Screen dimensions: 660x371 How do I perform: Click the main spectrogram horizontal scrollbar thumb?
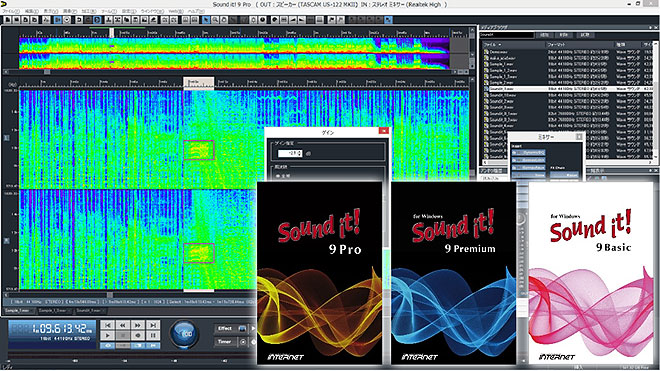coord(109,295)
